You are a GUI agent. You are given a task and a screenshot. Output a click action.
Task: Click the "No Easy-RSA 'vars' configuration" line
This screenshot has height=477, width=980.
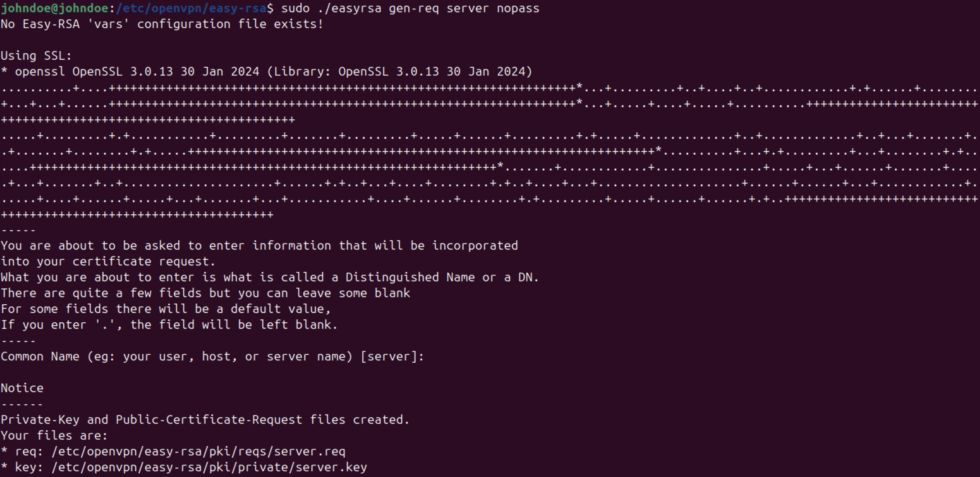click(162, 24)
